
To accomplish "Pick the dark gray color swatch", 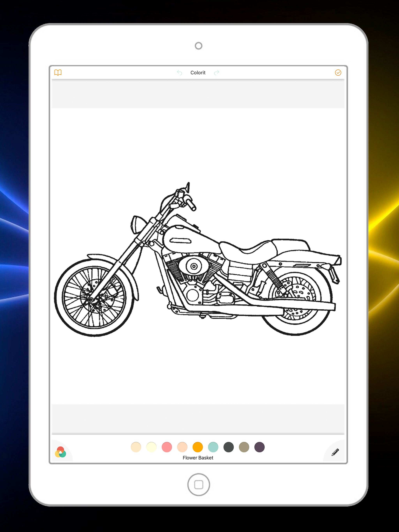I will (229, 447).
